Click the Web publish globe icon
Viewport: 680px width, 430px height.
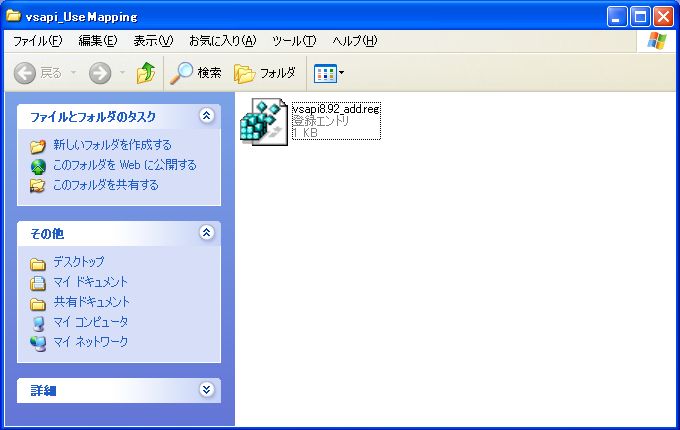click(x=38, y=166)
